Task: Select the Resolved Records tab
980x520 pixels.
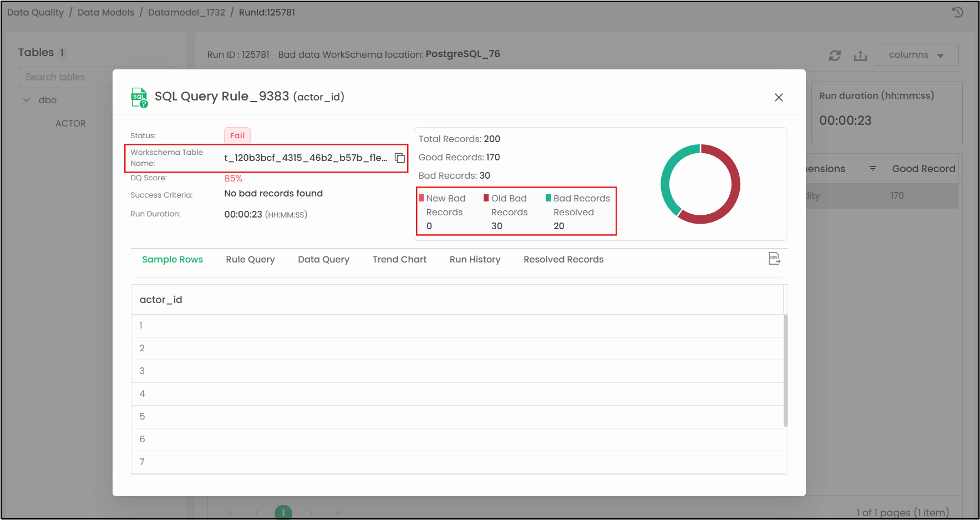Action: 563,260
